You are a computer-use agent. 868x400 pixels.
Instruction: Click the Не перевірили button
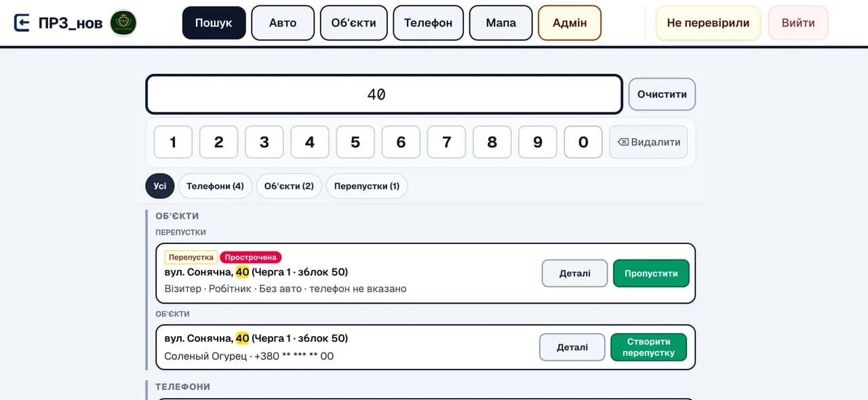tap(708, 22)
